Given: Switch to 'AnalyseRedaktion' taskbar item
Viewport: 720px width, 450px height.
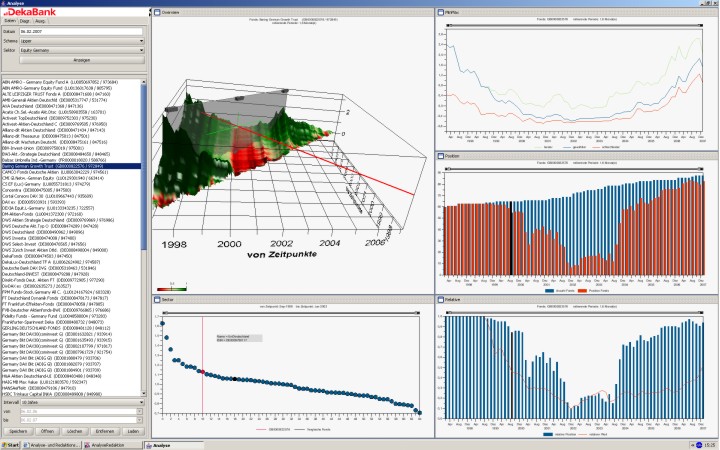Looking at the screenshot, I should [113, 445].
